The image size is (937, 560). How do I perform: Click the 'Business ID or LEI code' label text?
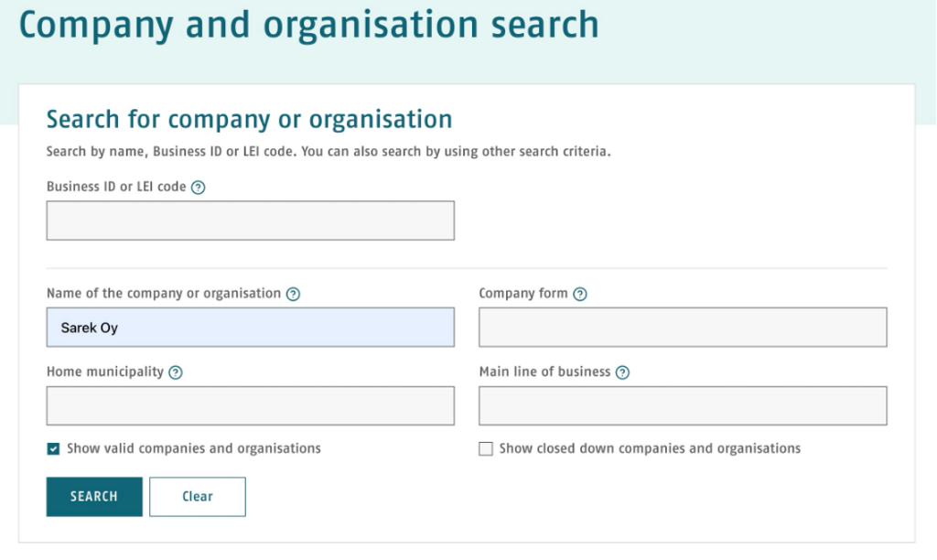116,187
